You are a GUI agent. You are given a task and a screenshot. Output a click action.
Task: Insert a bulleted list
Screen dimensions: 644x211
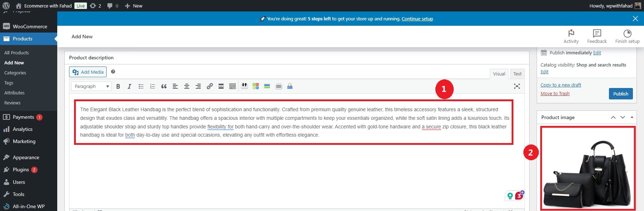click(141, 86)
